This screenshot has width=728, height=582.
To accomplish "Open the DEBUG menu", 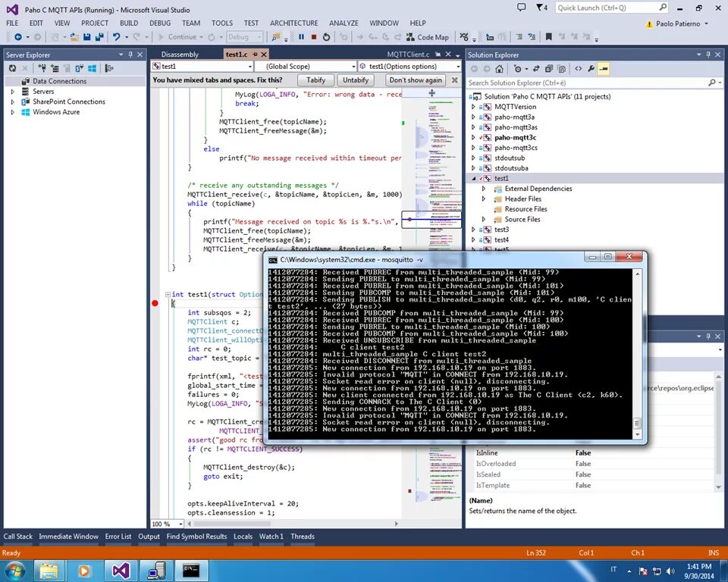I will click(160, 23).
